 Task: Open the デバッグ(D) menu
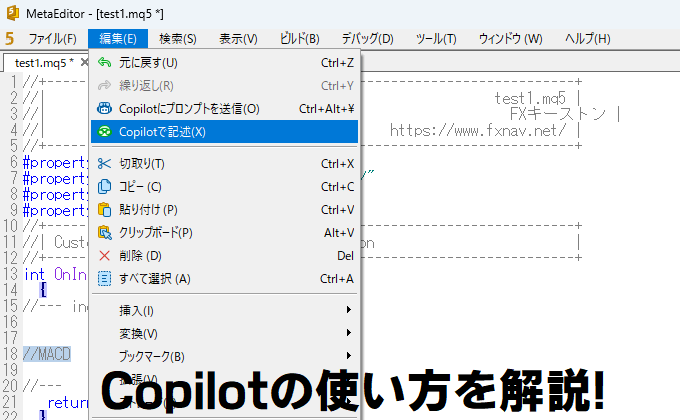click(x=367, y=39)
